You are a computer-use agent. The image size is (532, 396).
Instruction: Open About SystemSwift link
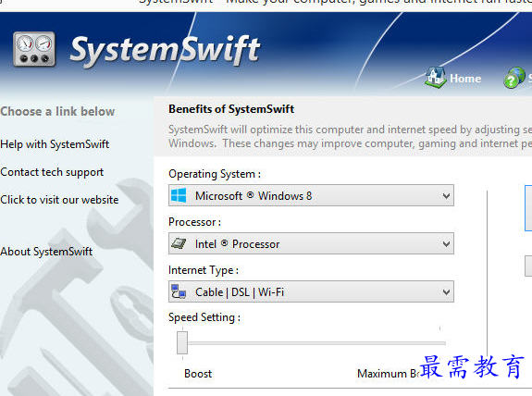pos(46,252)
